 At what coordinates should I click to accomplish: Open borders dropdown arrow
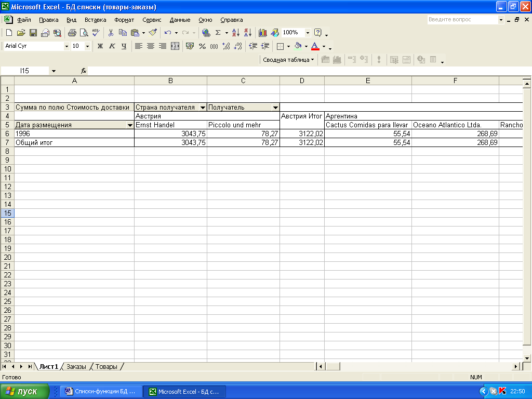pos(289,46)
